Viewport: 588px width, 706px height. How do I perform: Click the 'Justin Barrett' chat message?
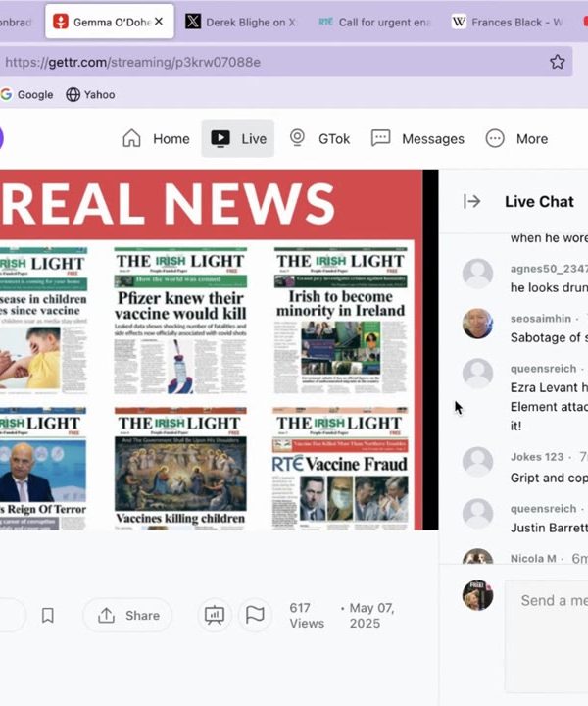point(549,528)
